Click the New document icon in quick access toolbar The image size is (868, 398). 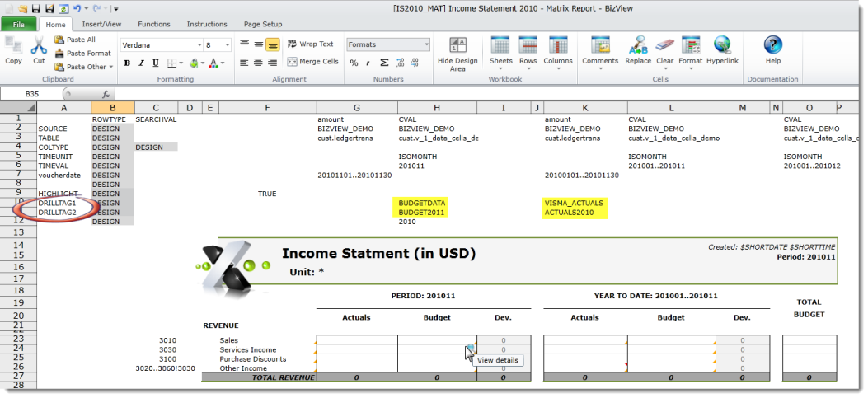click(10, 9)
